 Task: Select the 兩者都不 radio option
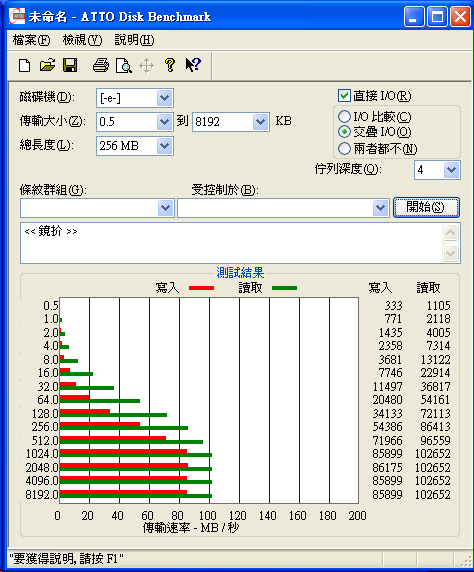point(344,148)
